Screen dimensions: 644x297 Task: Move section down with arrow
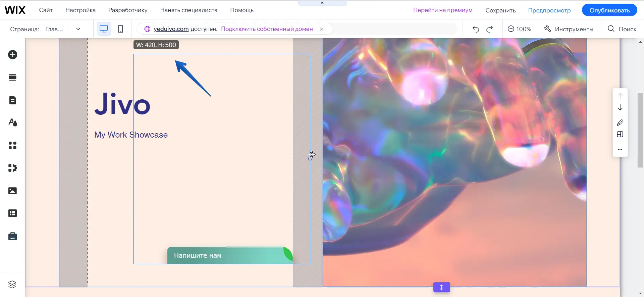(x=620, y=108)
